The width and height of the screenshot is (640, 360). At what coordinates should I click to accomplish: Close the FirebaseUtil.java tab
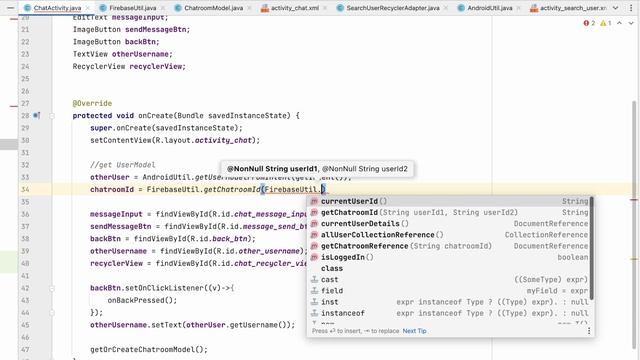[x=163, y=8]
